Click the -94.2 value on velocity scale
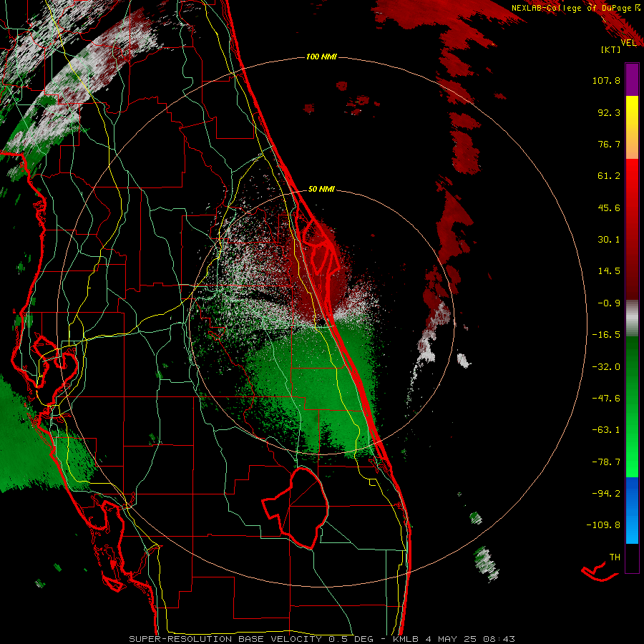The height and width of the screenshot is (644, 644). pyautogui.click(x=606, y=493)
